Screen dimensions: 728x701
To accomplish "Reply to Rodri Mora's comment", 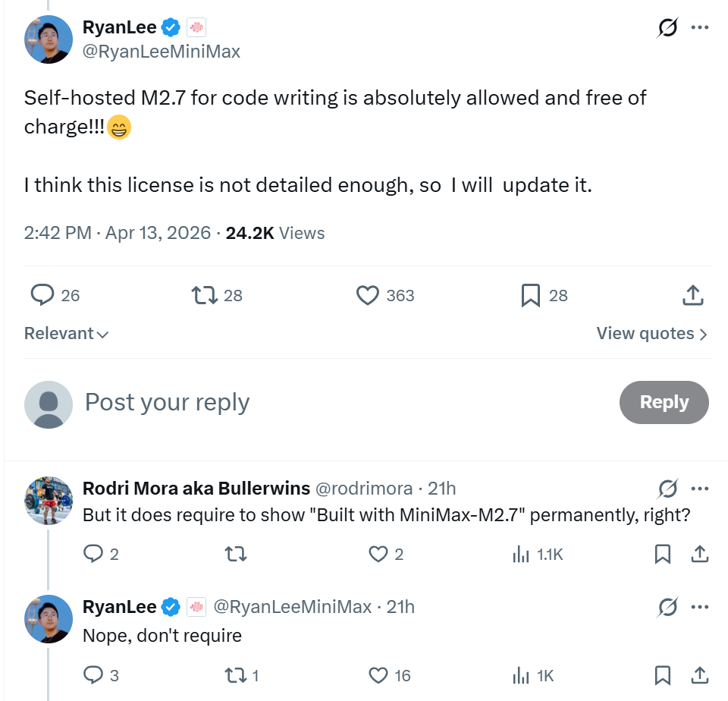I will coord(93,555).
